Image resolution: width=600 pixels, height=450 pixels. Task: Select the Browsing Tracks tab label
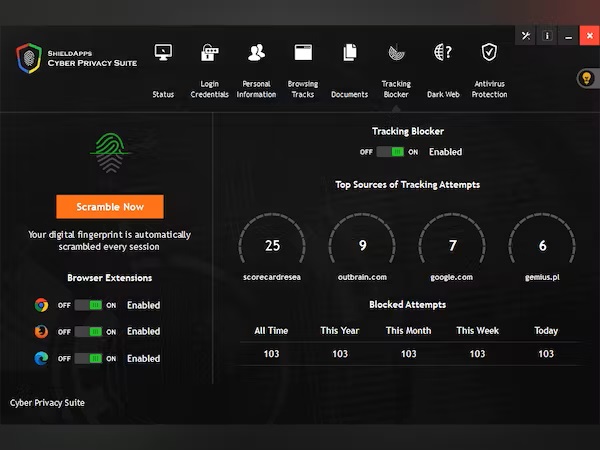point(303,89)
